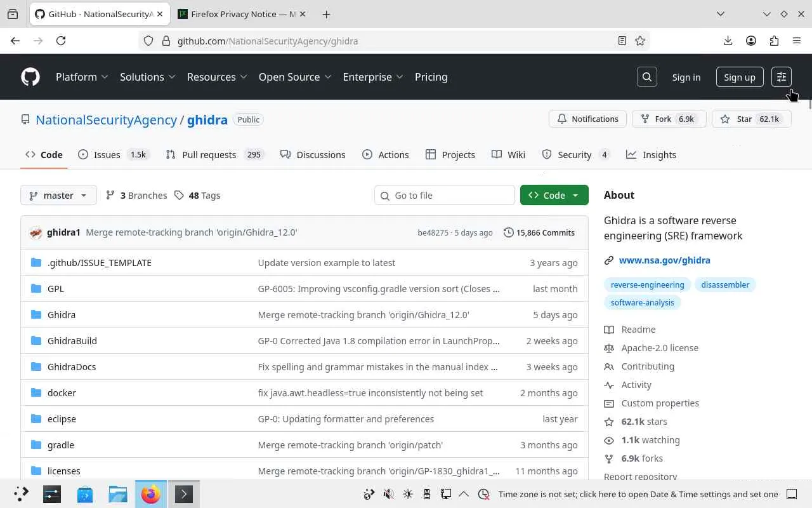
Task: Click the folder icon beside GhidraDocs
Action: point(36,366)
